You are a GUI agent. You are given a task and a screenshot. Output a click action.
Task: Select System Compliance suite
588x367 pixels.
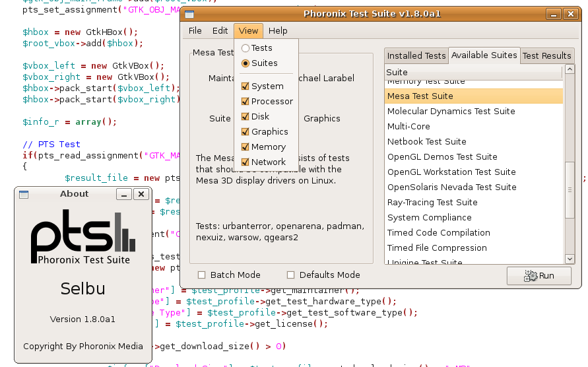point(474,218)
